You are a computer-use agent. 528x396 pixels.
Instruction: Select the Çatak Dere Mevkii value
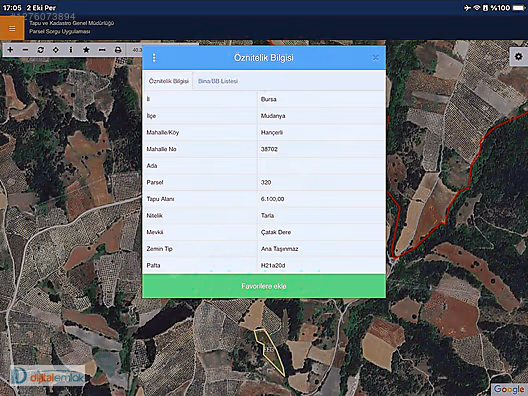coord(321,232)
